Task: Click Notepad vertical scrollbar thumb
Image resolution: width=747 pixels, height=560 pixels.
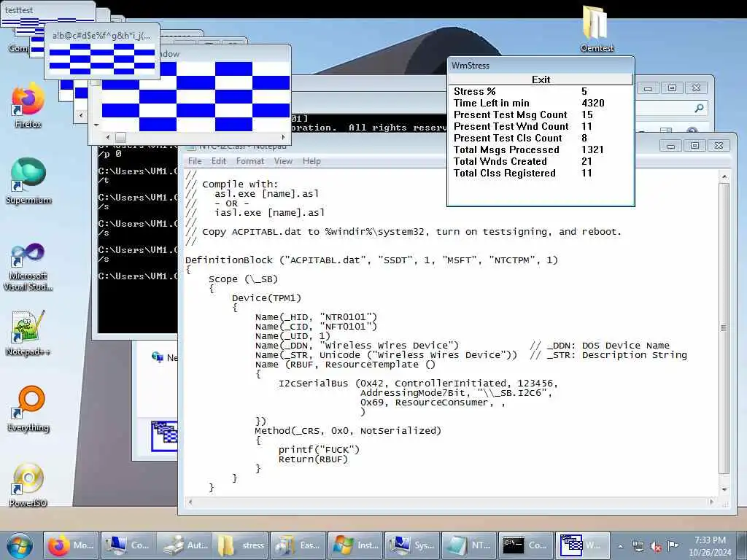Action: click(724, 327)
